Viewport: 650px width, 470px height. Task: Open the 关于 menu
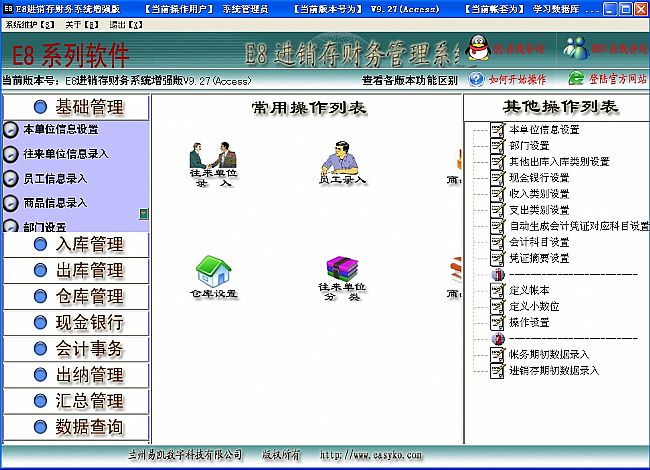coord(82,25)
